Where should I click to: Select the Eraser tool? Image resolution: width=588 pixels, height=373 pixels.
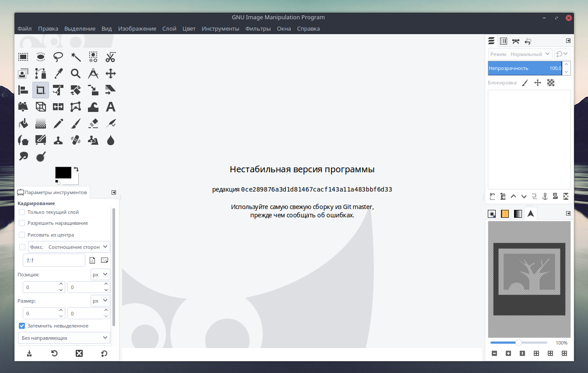[x=93, y=123]
